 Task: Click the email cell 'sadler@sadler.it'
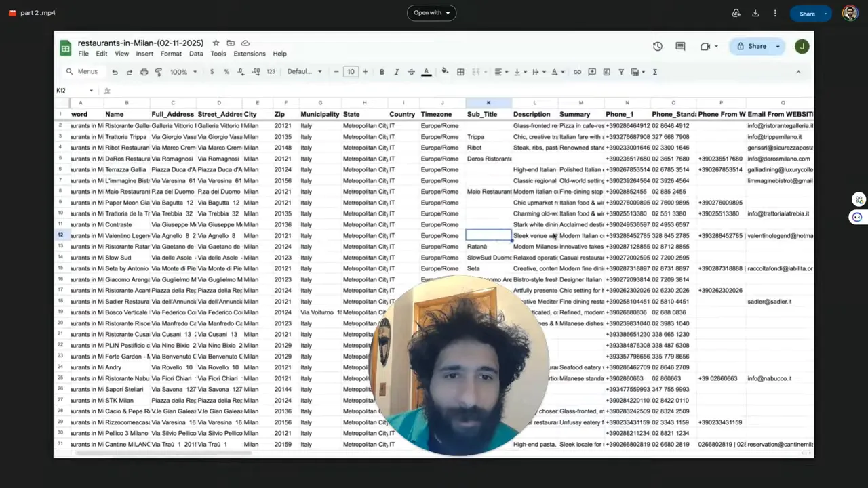tap(780, 302)
